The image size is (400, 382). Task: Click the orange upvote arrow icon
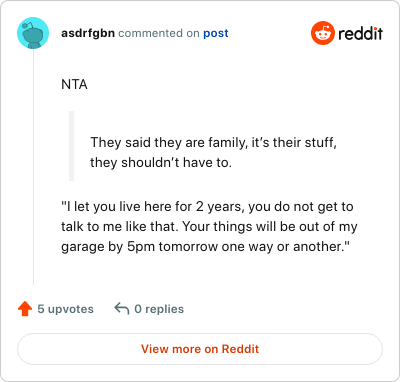(25, 309)
